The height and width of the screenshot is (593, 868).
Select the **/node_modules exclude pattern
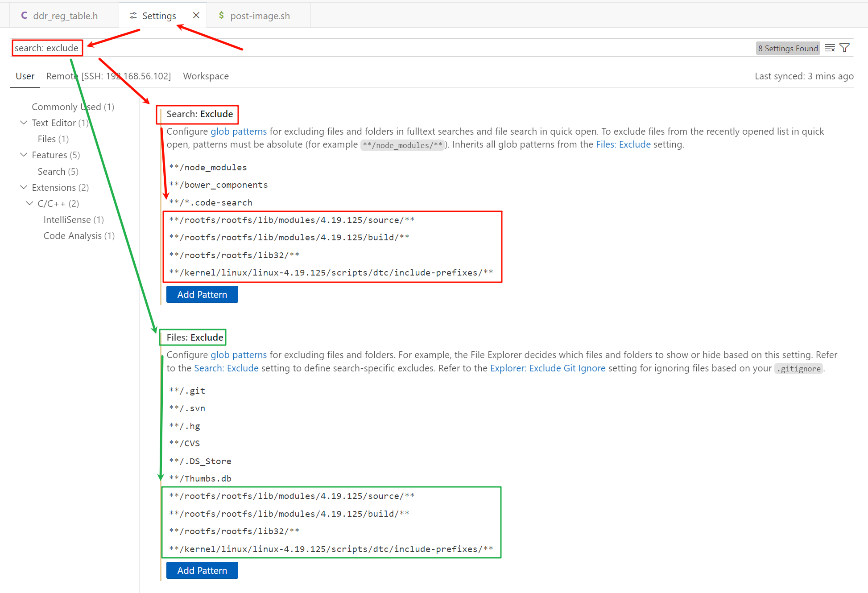pos(208,168)
